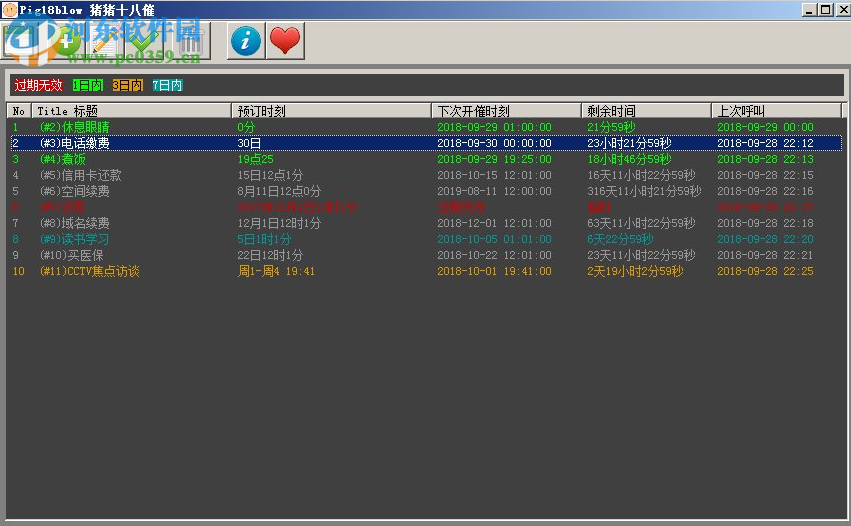The width and height of the screenshot is (851, 526).
Task: Click next time 2018-09-29 01:00:00
Action: (x=494, y=127)
